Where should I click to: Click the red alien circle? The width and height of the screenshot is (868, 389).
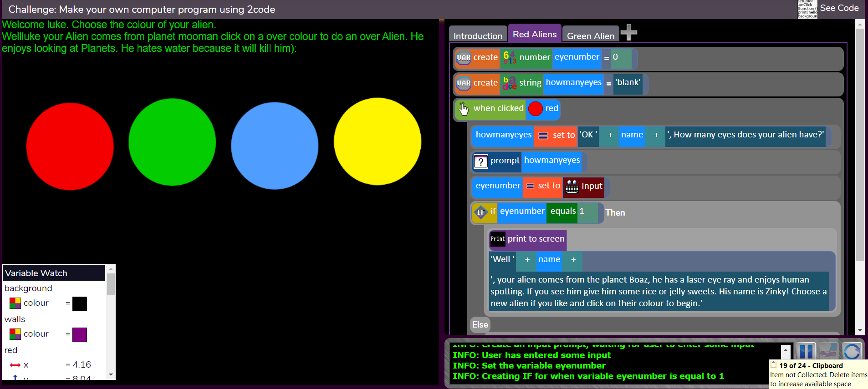[70, 146]
